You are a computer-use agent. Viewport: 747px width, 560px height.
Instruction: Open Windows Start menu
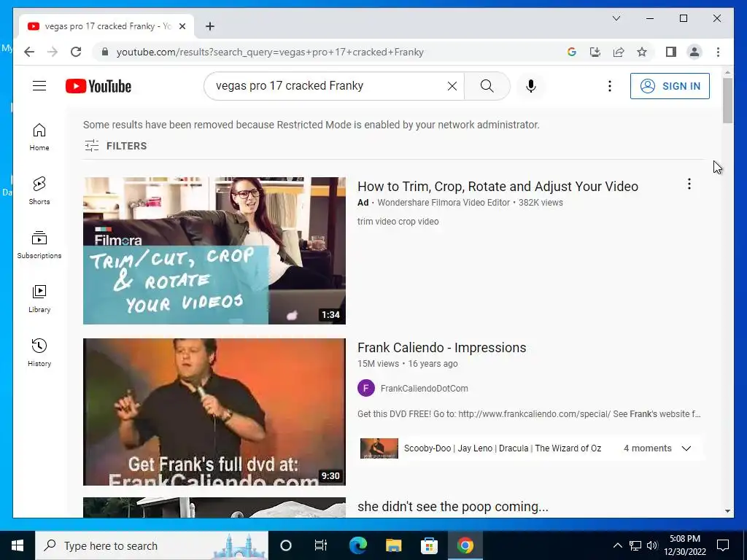pyautogui.click(x=18, y=545)
